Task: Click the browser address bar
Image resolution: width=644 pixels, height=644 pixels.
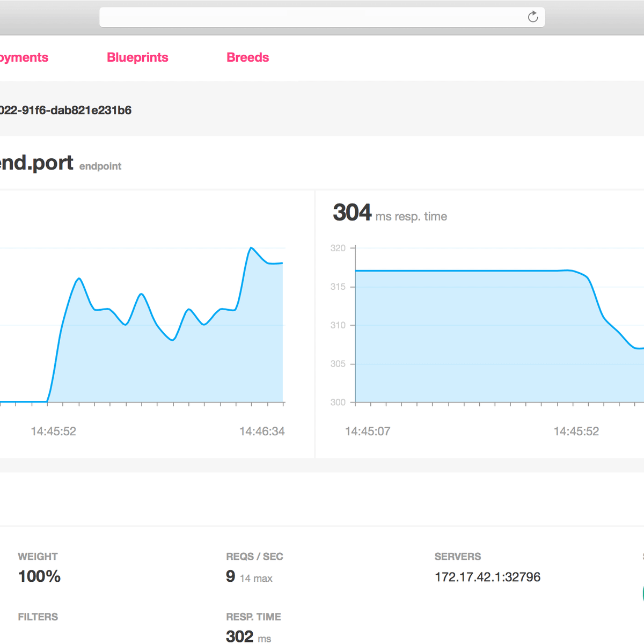Action: pos(322,17)
